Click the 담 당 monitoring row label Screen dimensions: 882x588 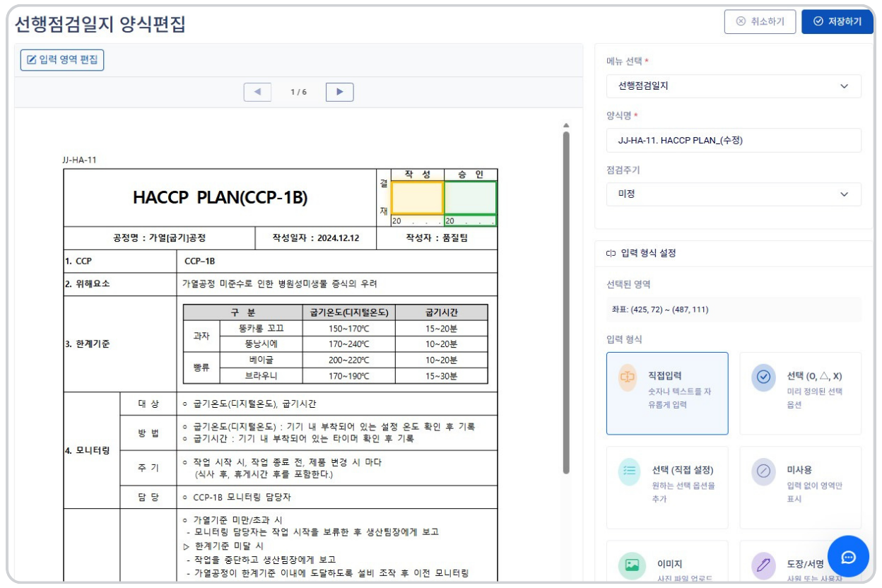tap(148, 497)
